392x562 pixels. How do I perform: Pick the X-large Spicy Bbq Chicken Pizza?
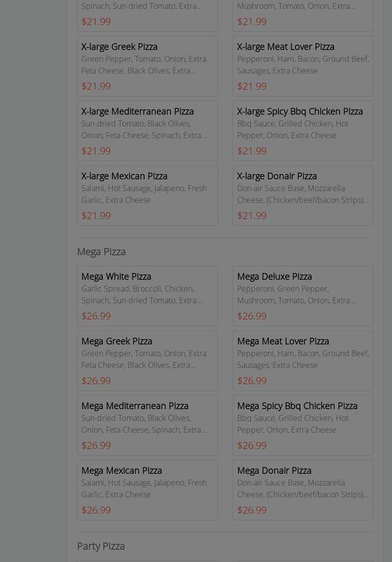[303, 131]
